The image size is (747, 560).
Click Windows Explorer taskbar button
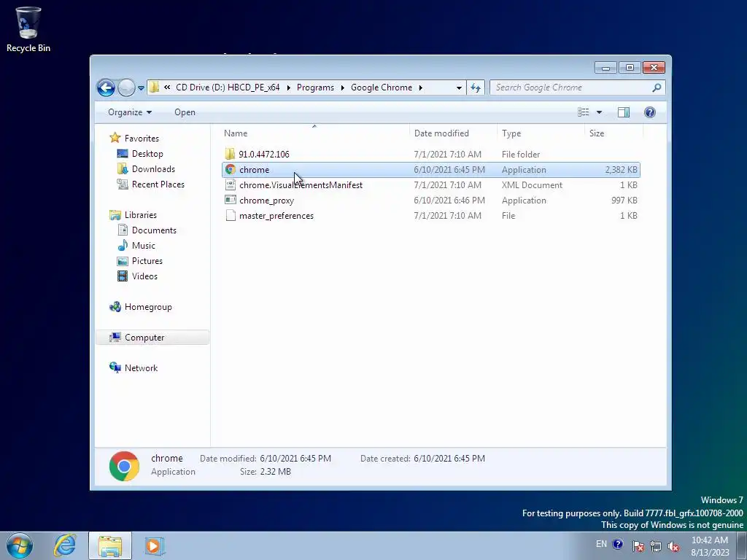[x=110, y=545]
